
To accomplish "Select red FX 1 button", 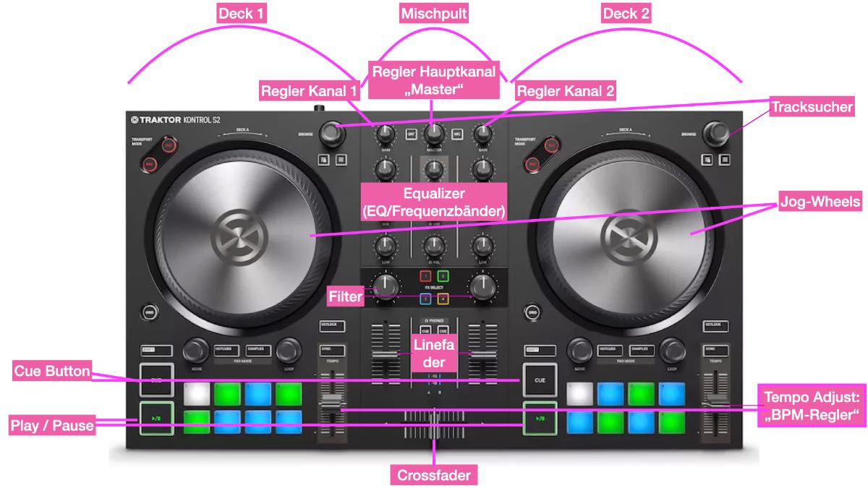I will (425, 276).
